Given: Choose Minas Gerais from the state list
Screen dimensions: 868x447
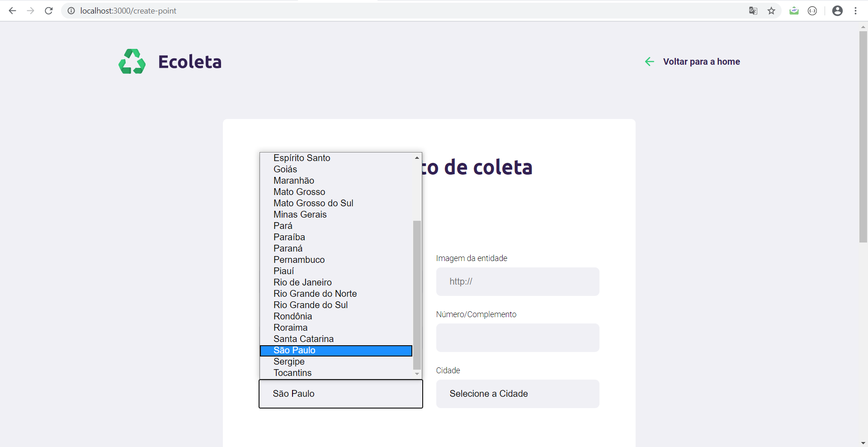Looking at the screenshot, I should click(x=300, y=214).
